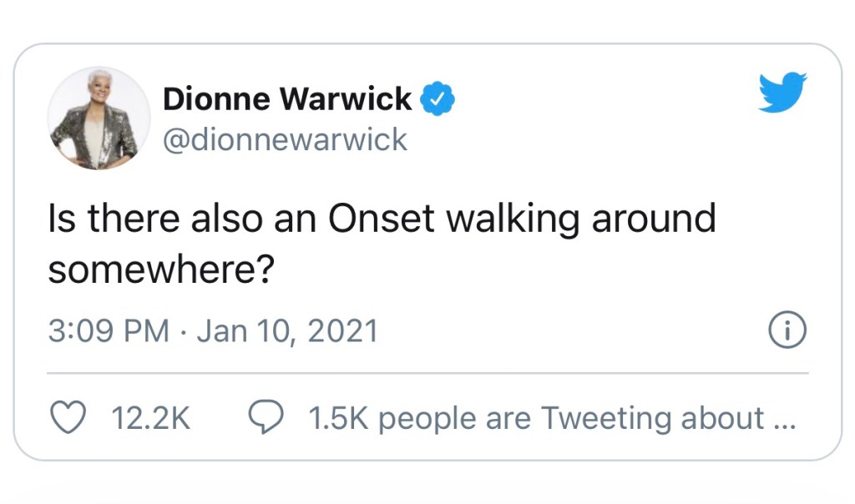Click the reply speech bubble icon
This screenshot has width=855, height=504.
point(266,418)
